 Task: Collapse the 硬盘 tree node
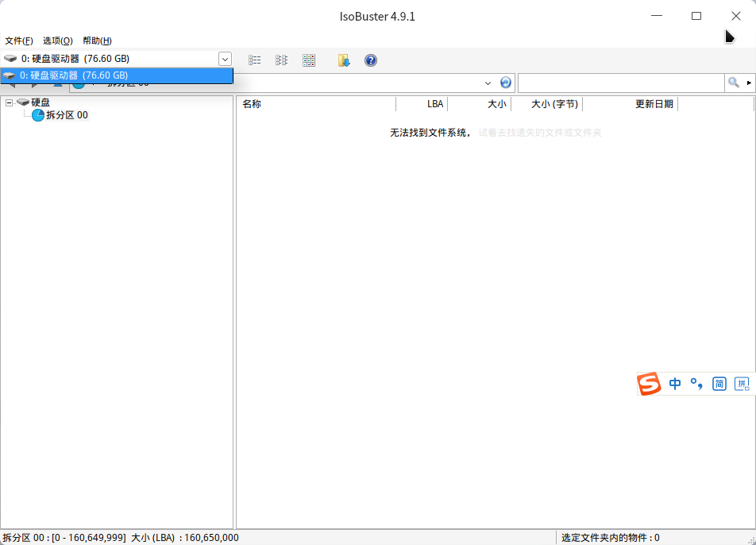[9, 102]
